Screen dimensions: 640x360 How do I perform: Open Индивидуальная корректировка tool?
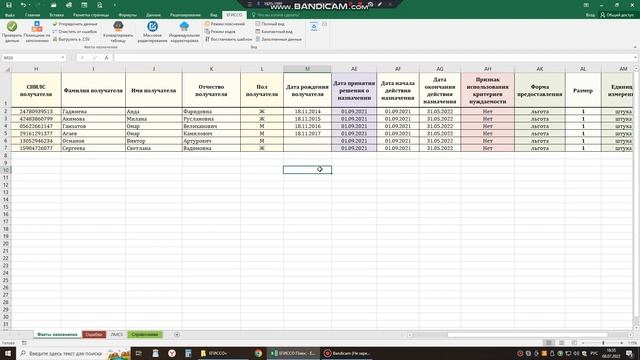184,32
